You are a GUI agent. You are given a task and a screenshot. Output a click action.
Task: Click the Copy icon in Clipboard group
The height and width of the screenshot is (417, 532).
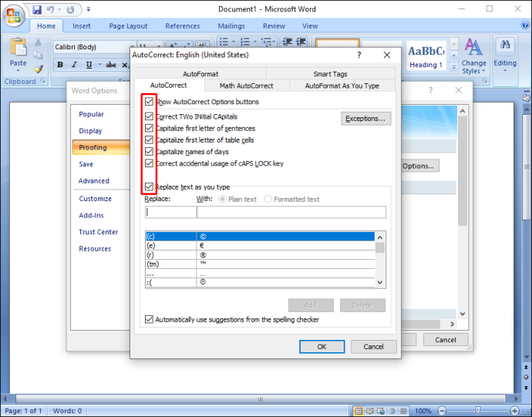(38, 55)
